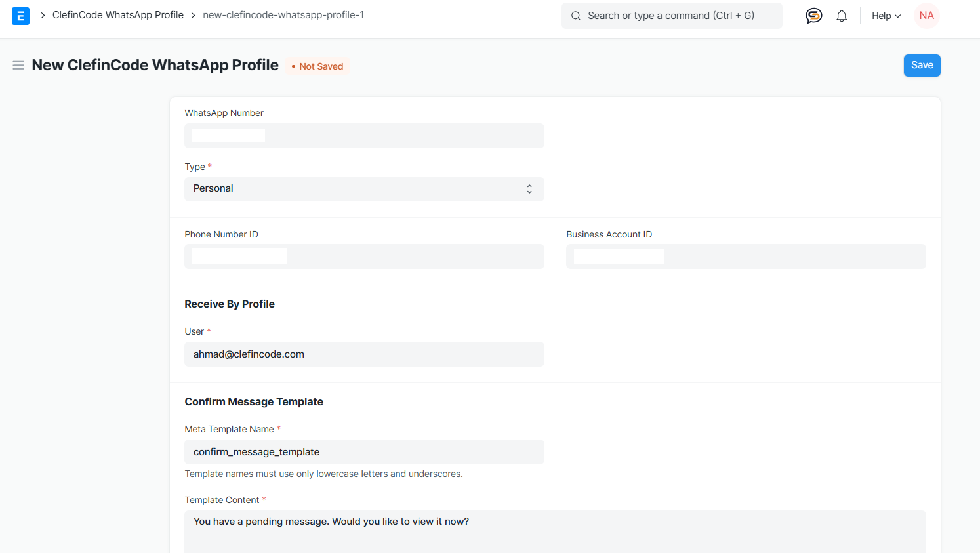Click the WhatsApp Number field
The image size is (980, 553).
[x=364, y=136]
